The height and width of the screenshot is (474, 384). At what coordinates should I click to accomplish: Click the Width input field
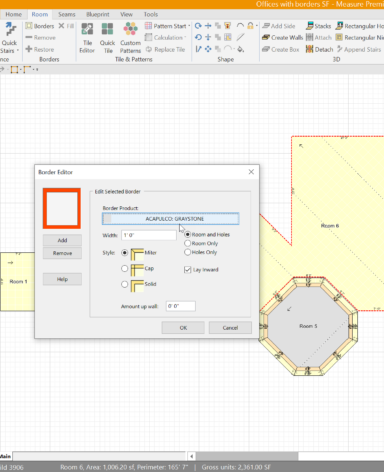149,235
